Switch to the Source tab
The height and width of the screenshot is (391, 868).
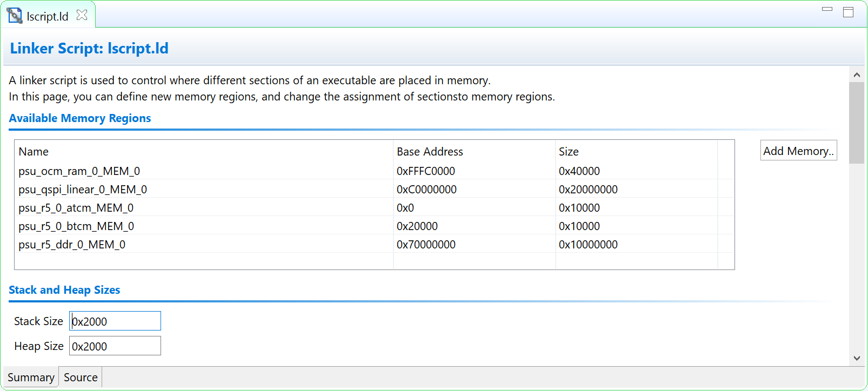coord(81,377)
